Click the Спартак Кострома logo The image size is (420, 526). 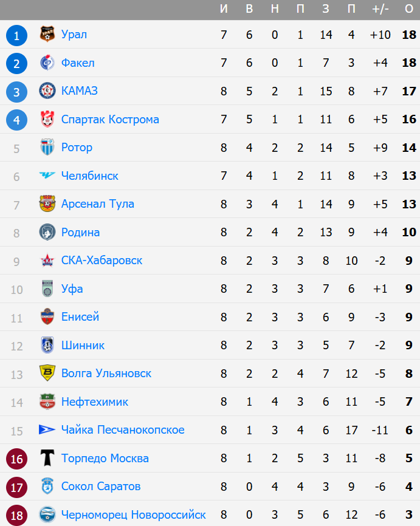coord(47,120)
